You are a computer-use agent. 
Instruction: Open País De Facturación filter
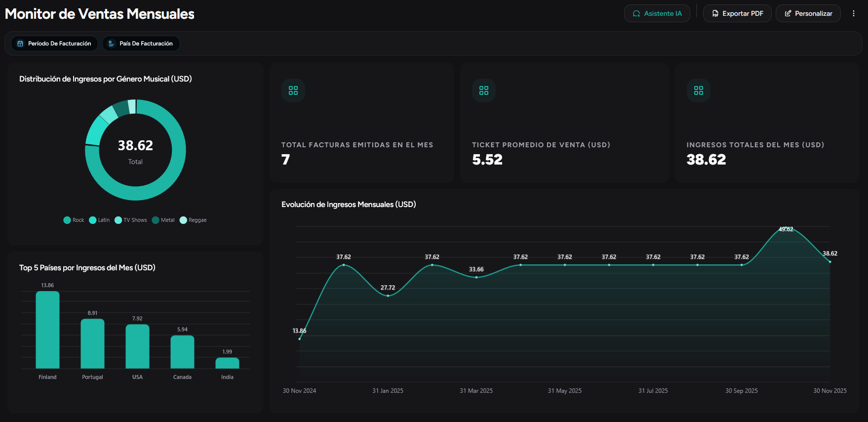point(141,43)
